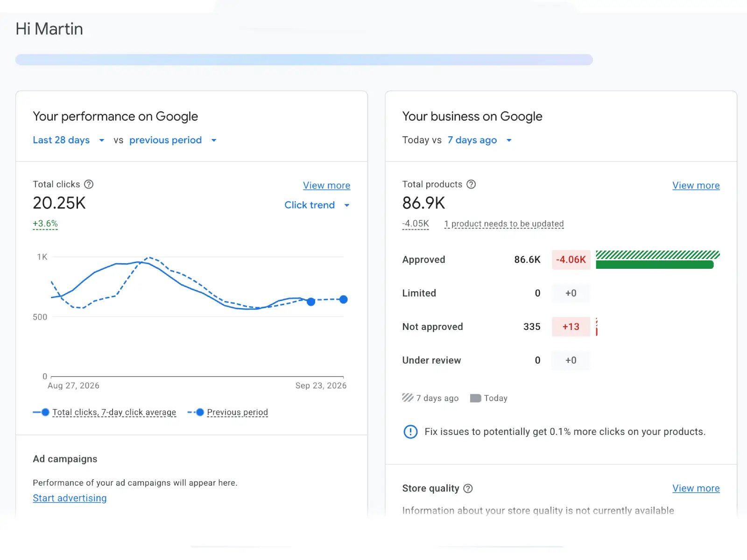This screenshot has height=560, width=747.
Task: Click the Sep 23, 2026 axis date
Action: click(321, 385)
